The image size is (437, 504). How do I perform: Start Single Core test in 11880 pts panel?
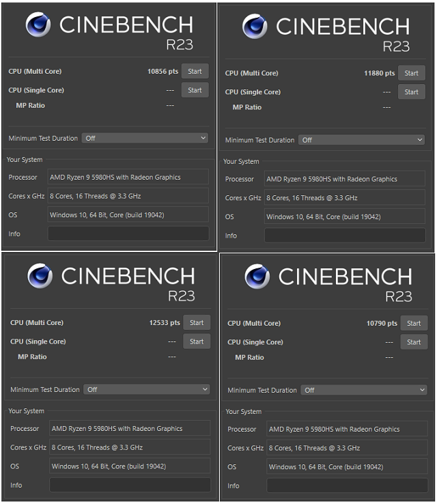[x=412, y=92]
